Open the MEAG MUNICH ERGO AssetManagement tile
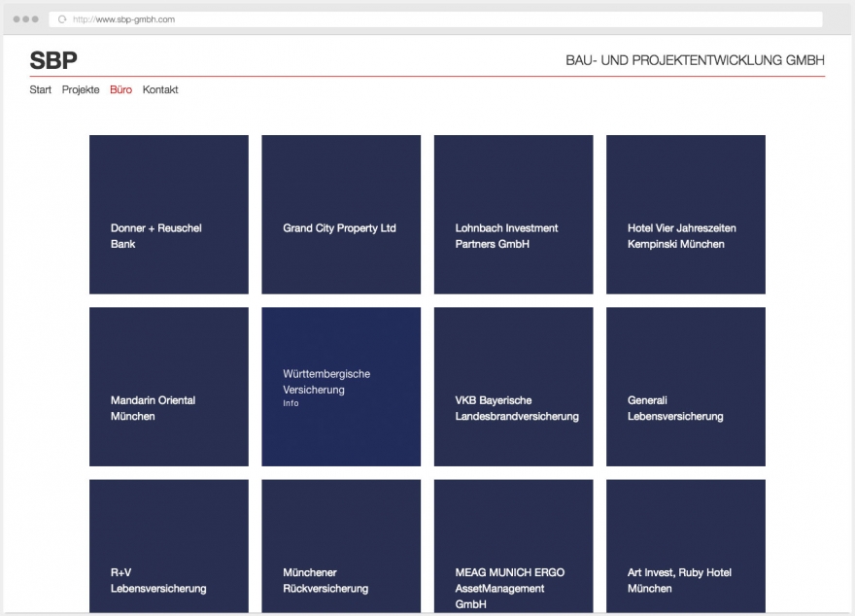The width and height of the screenshot is (855, 616). [x=514, y=546]
